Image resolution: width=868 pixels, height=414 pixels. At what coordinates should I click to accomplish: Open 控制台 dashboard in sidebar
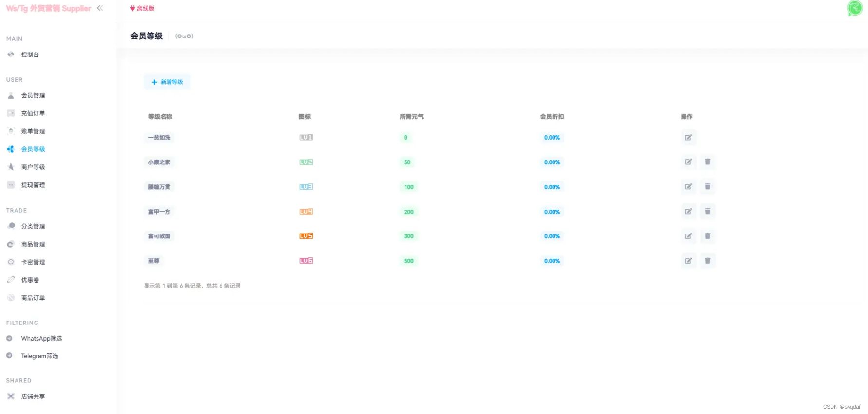point(30,55)
